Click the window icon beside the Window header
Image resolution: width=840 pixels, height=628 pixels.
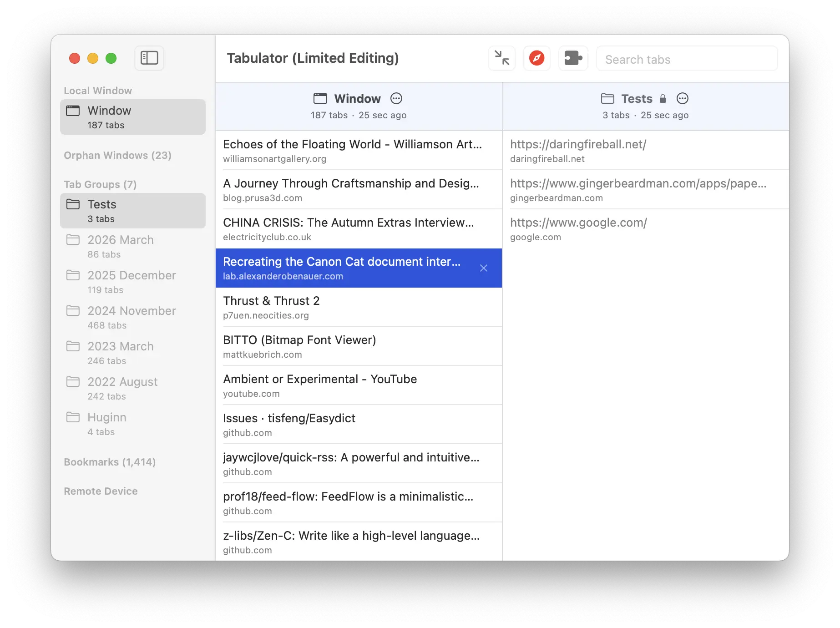pyautogui.click(x=320, y=98)
